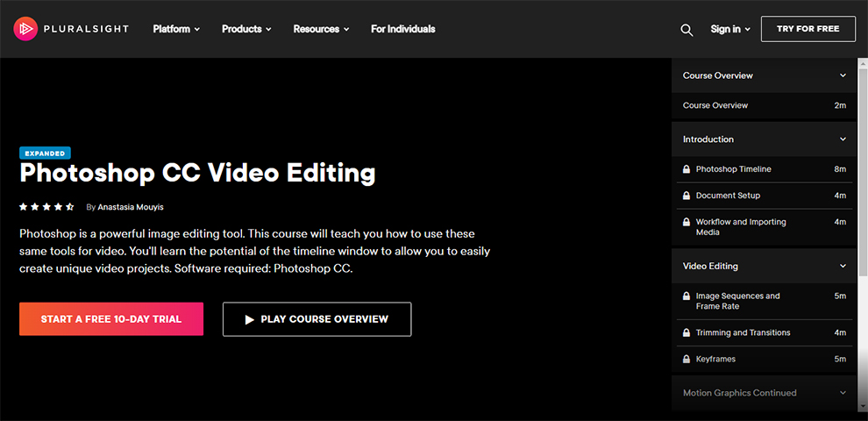Click lock icon beside Keyframes
The height and width of the screenshot is (421, 868).
[x=687, y=359]
